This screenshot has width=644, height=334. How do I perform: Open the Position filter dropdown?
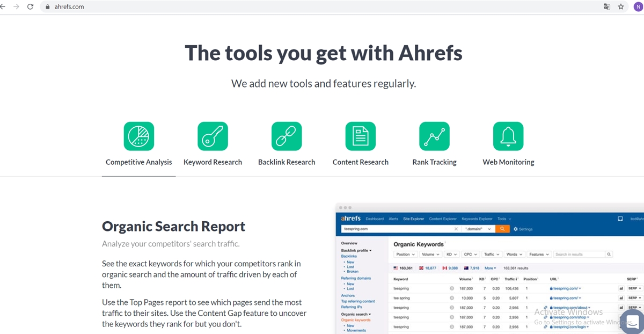(x=406, y=255)
